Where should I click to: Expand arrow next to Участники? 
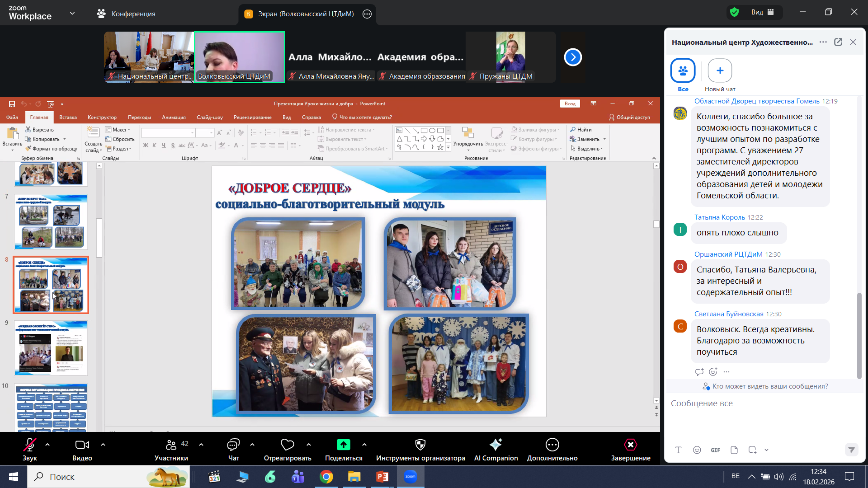201,445
